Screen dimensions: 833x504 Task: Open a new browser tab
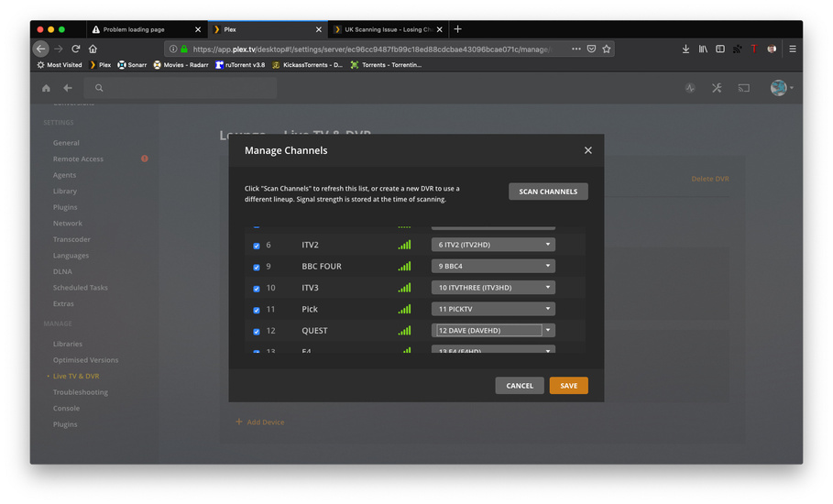(457, 29)
